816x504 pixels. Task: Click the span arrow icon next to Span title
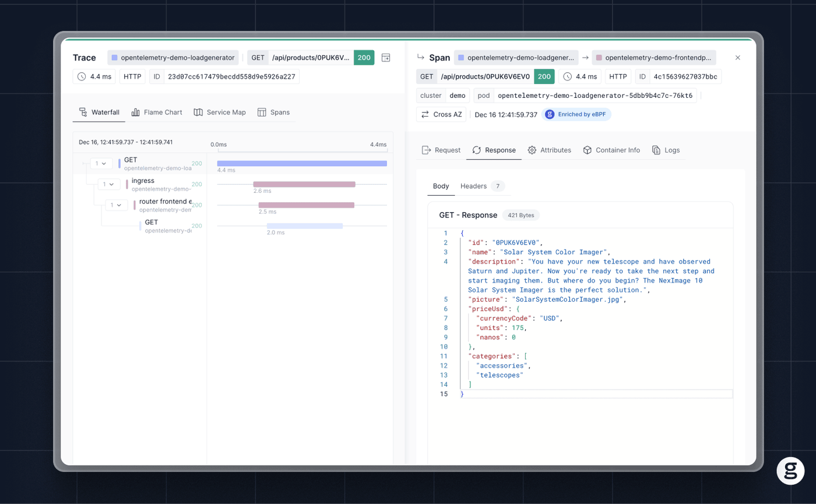421,58
